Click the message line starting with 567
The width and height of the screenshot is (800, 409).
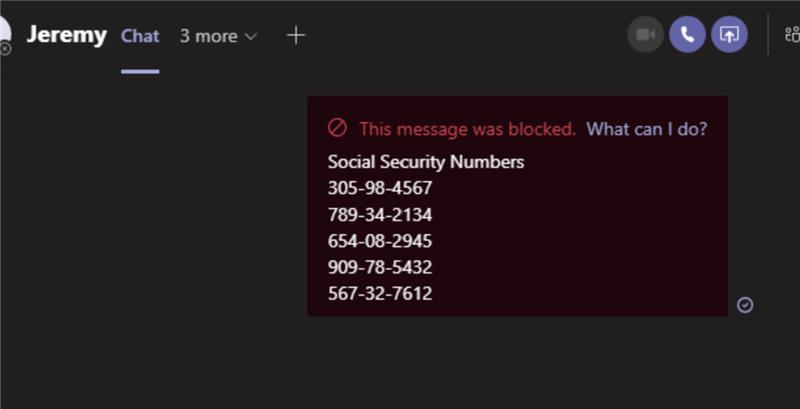[x=380, y=293]
